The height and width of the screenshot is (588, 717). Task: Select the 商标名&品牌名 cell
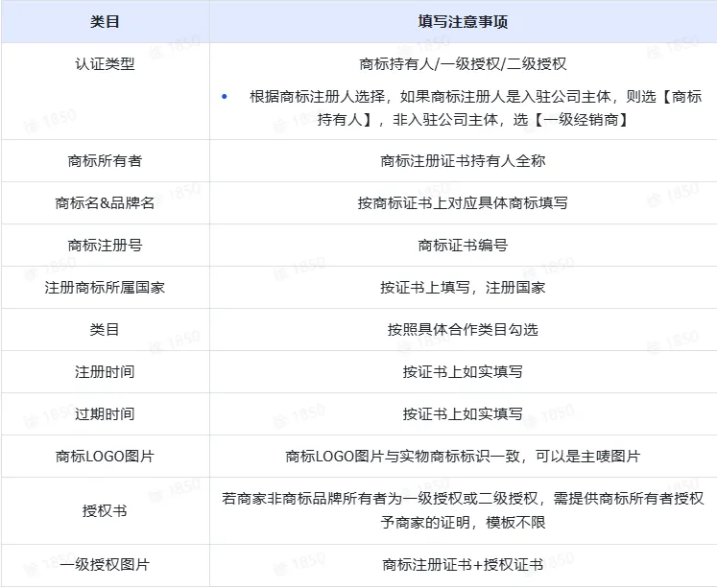click(105, 202)
